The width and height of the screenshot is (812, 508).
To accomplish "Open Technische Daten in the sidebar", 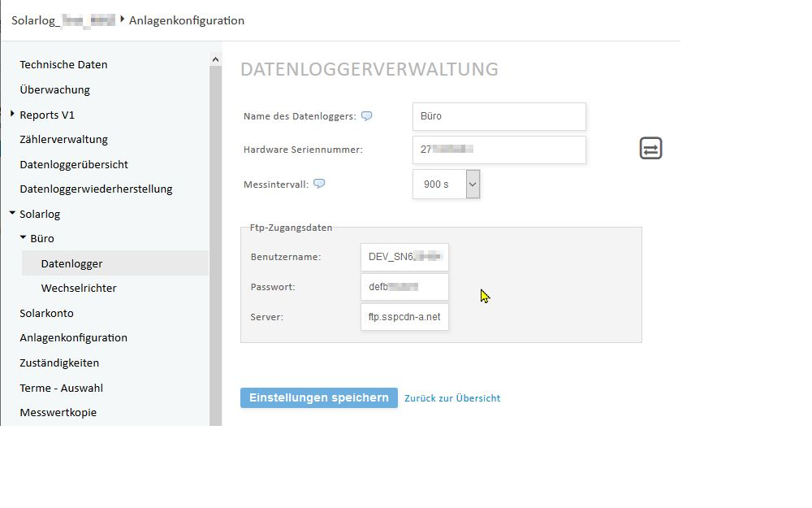I will pyautogui.click(x=63, y=65).
